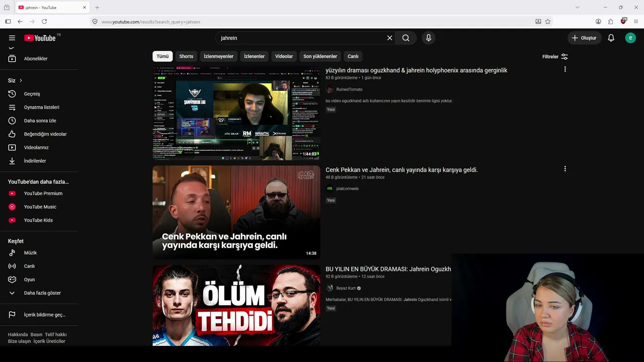Expand the Siz section chevron
The image size is (644, 362).
21,80
